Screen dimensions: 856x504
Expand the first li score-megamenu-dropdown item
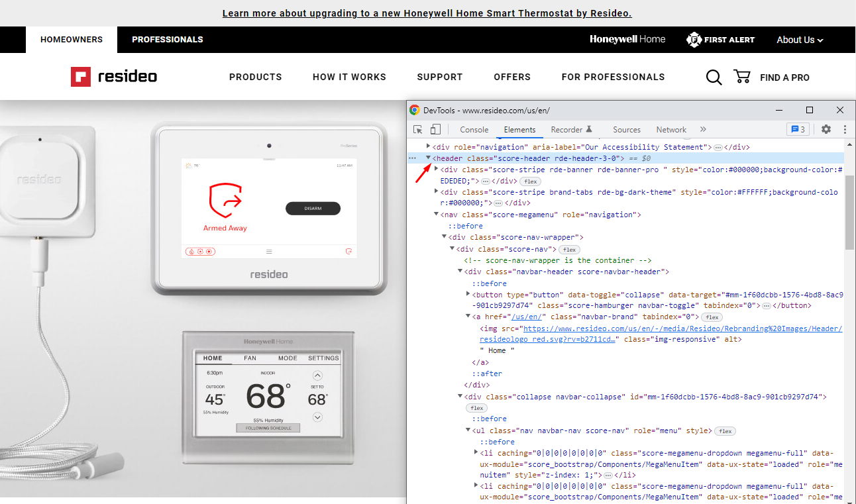pyautogui.click(x=476, y=453)
